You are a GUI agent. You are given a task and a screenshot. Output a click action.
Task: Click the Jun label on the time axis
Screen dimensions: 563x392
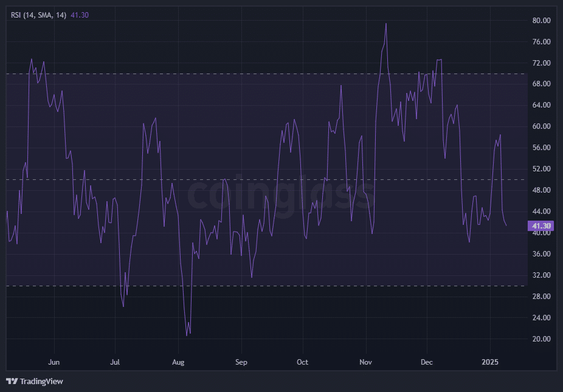click(54, 362)
